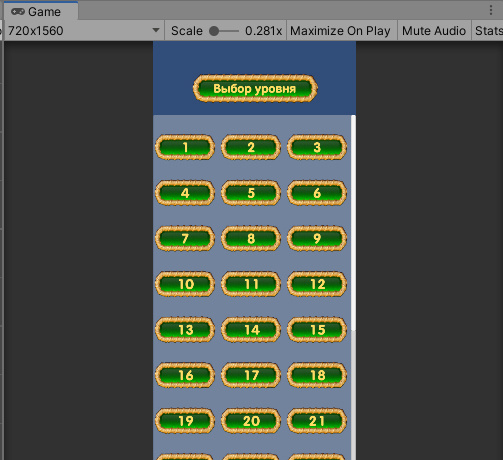This screenshot has width=503, height=460.
Task: Open level 16
Action: pos(185,375)
